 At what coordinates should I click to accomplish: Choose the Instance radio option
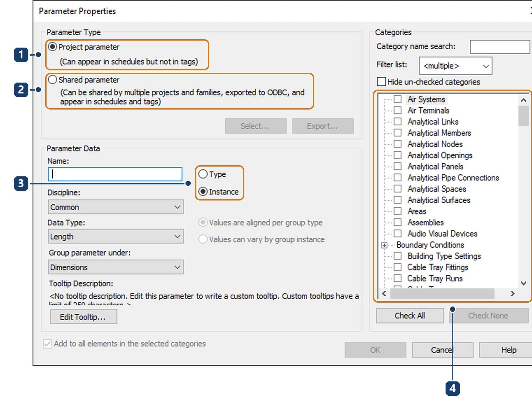coord(203,191)
